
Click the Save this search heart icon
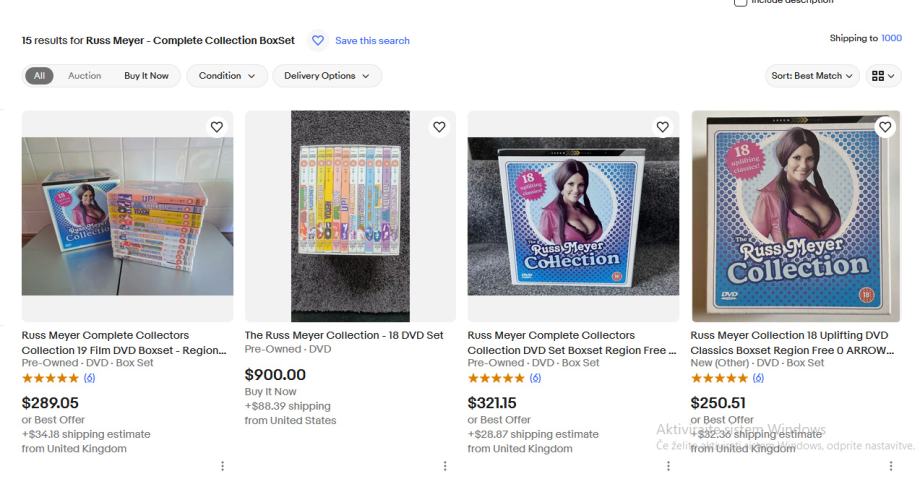[x=318, y=40]
